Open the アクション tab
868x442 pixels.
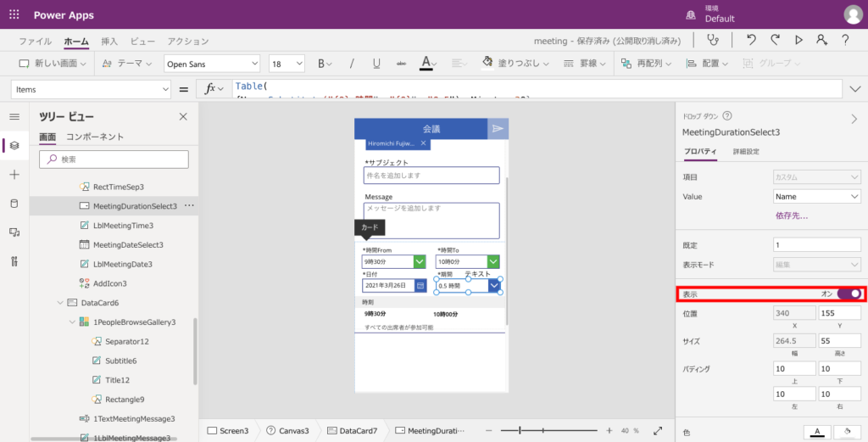coord(188,42)
